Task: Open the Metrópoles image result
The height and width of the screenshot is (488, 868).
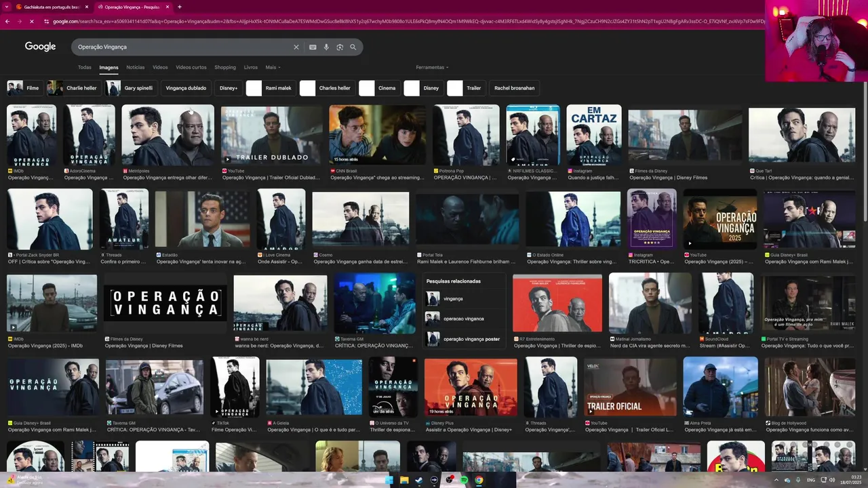Action: 168,136
